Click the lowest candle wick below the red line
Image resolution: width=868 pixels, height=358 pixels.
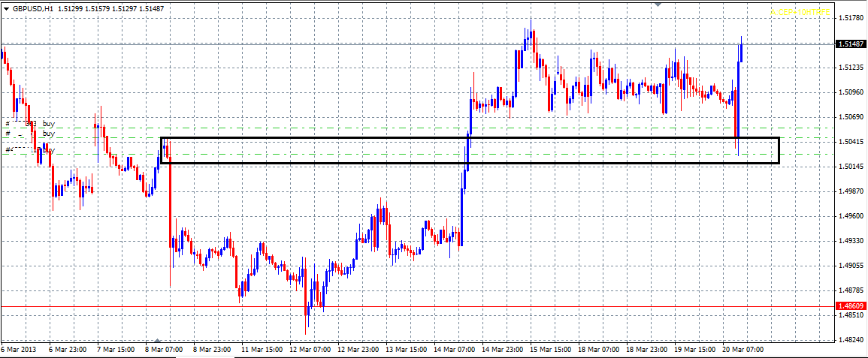tap(307, 323)
